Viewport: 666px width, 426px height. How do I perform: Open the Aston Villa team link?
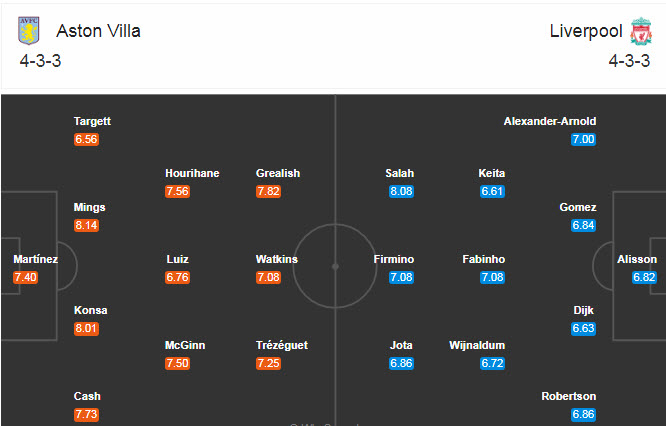[98, 31]
